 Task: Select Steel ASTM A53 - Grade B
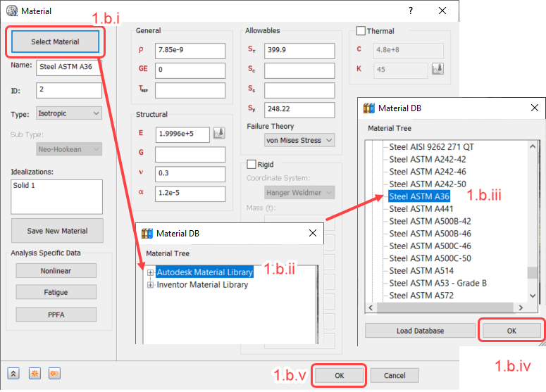point(438,283)
